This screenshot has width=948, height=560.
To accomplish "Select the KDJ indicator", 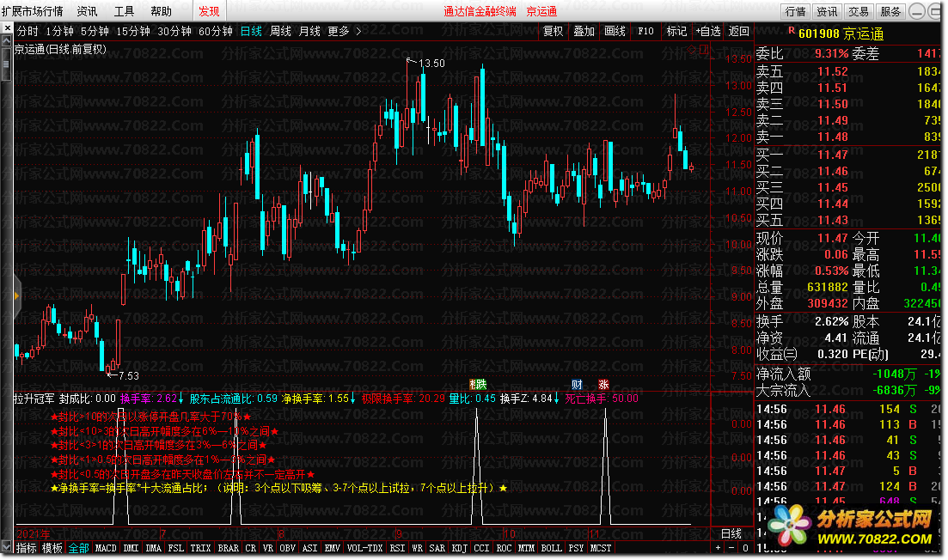I will [460, 548].
